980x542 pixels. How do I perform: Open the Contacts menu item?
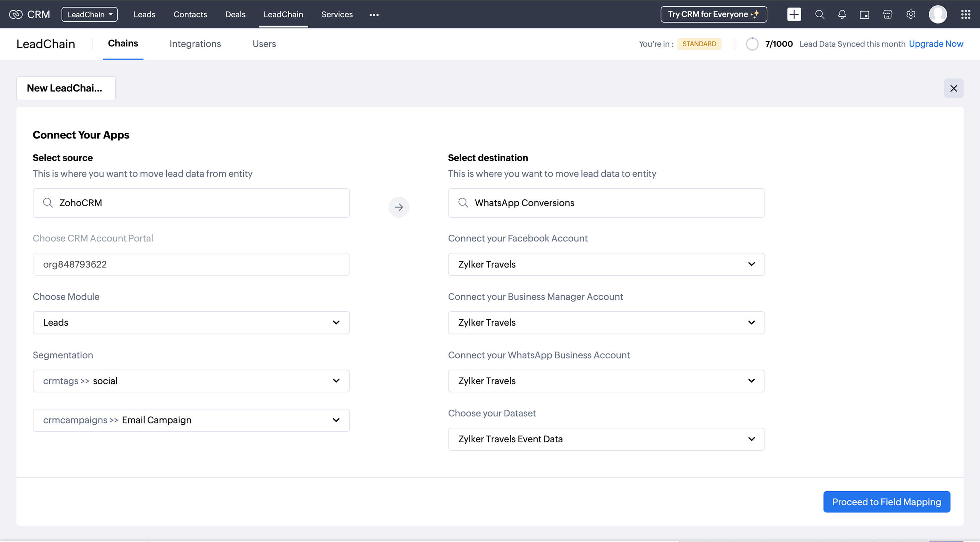190,14
